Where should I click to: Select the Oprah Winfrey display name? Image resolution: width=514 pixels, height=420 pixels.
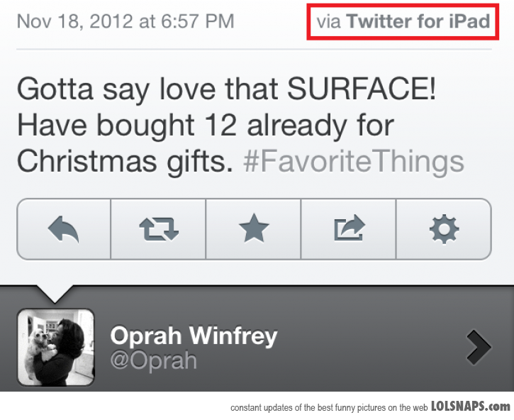coord(194,335)
